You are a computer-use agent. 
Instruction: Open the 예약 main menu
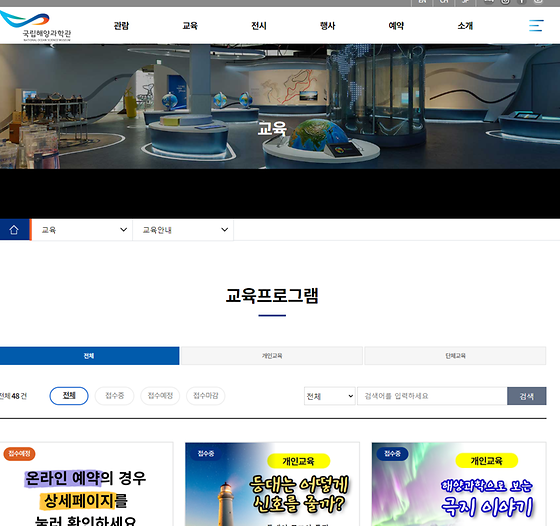pyautogui.click(x=396, y=26)
